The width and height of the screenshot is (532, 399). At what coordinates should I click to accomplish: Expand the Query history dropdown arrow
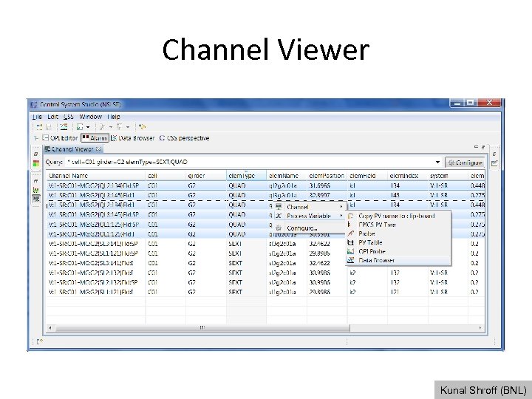click(x=437, y=162)
